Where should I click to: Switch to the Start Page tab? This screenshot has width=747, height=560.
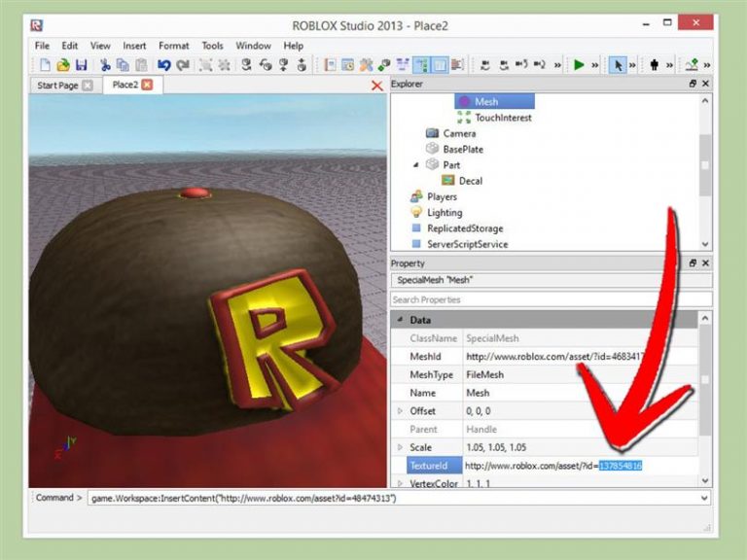click(57, 86)
